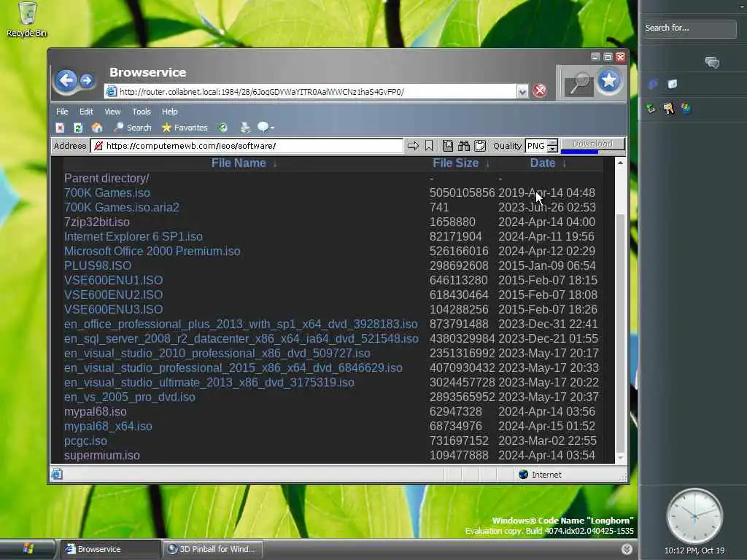Open supermium.iso link
747x560 pixels.
[x=102, y=455]
